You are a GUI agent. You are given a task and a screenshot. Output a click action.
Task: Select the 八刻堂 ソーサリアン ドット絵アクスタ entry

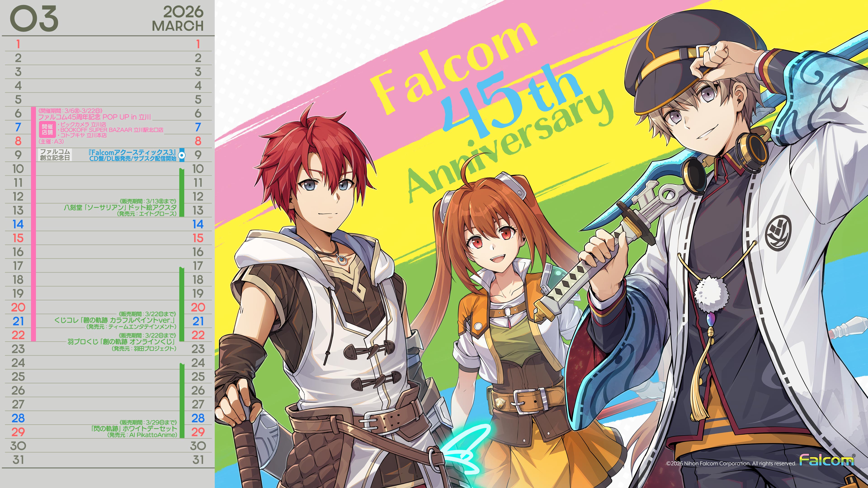point(120,207)
